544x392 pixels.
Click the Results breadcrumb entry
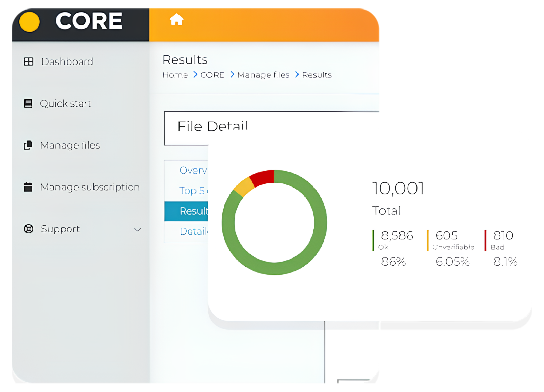click(317, 75)
